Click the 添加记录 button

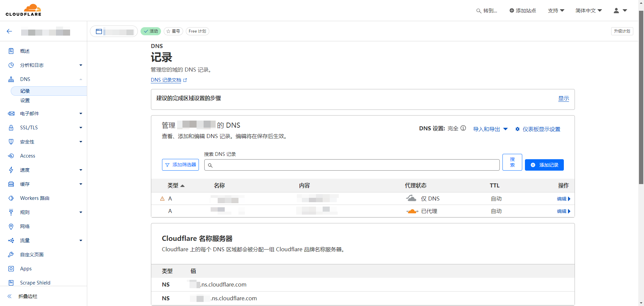click(x=544, y=165)
